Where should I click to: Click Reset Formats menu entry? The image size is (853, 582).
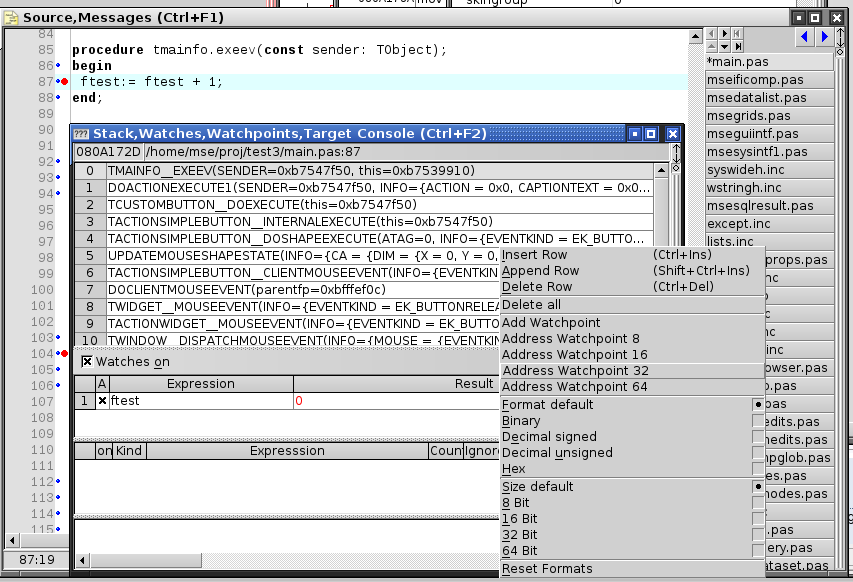point(547,569)
